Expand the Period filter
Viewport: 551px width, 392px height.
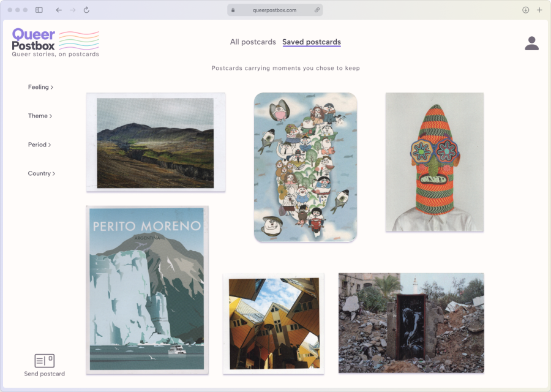[x=39, y=145]
